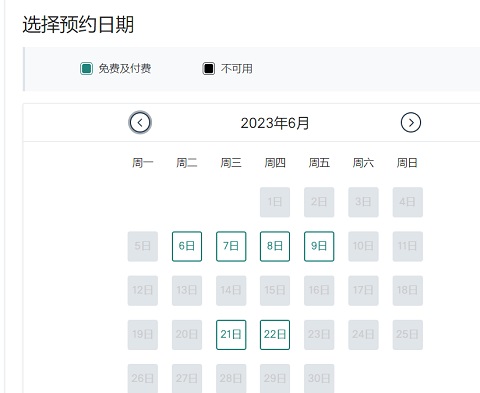Click the black 不可用 legend swatch

click(x=209, y=69)
